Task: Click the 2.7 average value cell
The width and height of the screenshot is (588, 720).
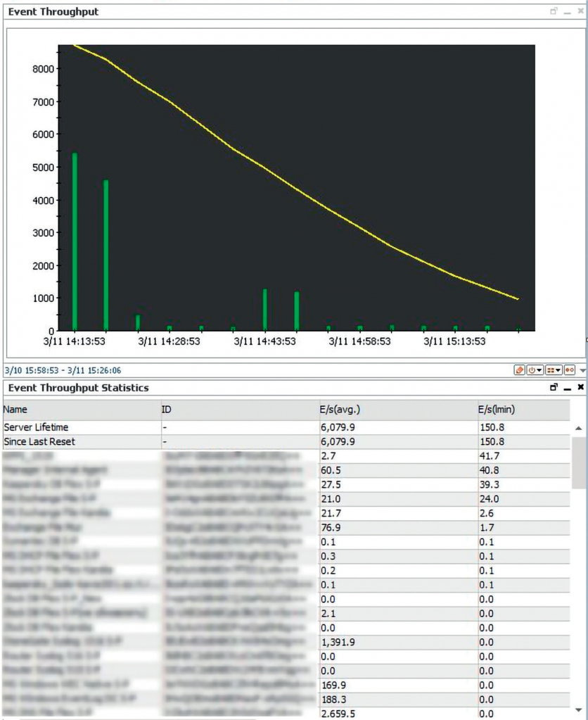Action: pyautogui.click(x=398, y=456)
